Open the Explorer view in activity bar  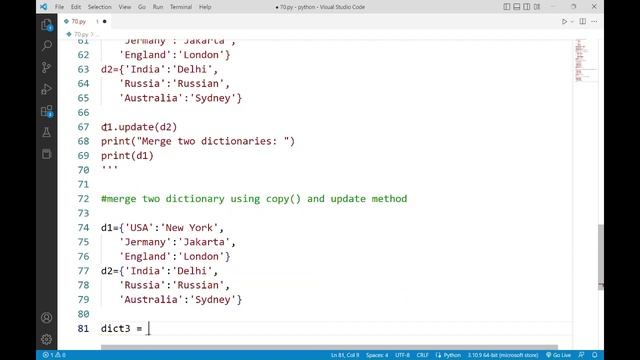click(47, 25)
